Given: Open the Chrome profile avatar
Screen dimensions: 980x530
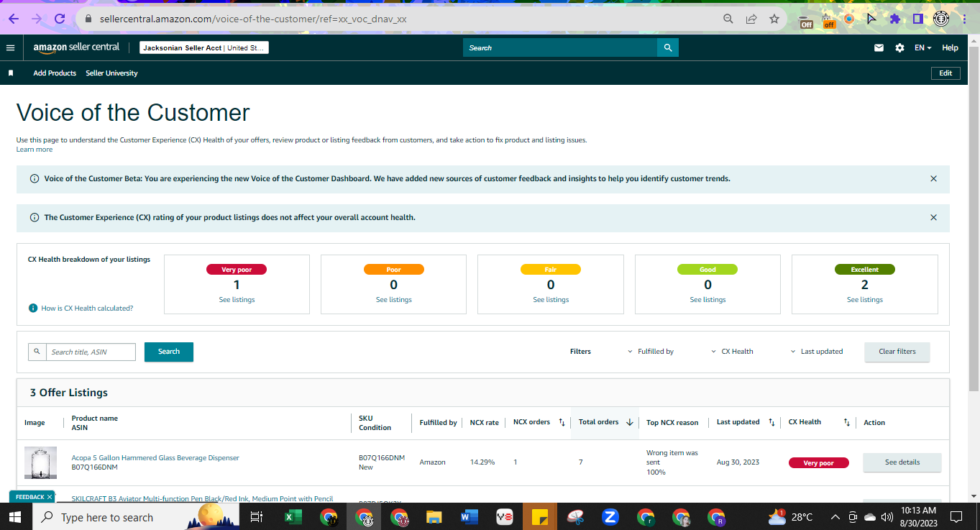Looking at the screenshot, I should [x=941, y=19].
